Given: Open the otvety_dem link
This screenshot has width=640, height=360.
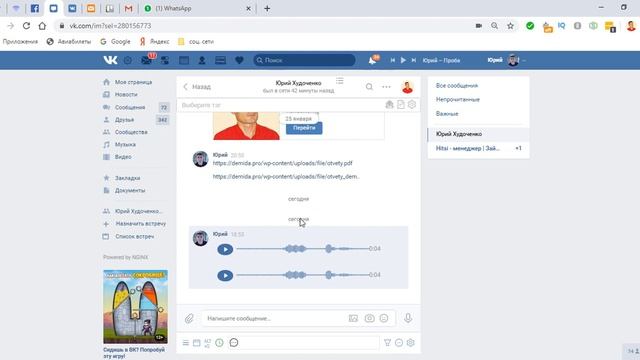Looking at the screenshot, I should coord(286,176).
